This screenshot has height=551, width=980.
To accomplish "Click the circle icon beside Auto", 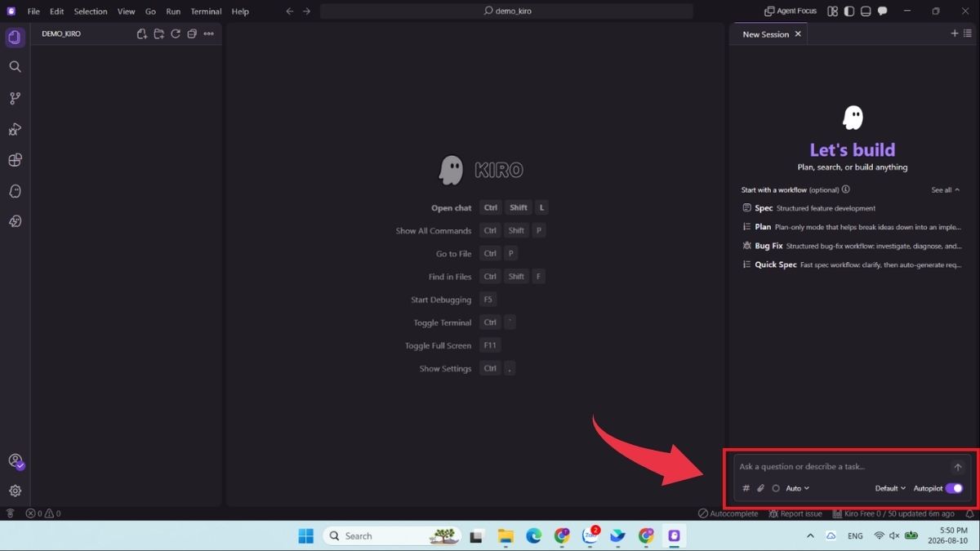I will pos(776,488).
